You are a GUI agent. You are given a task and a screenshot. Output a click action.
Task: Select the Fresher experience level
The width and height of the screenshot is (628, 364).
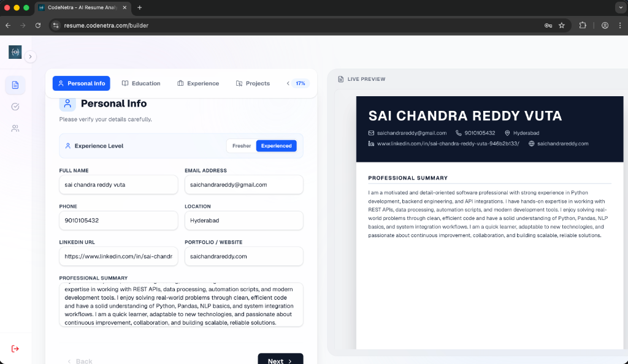pos(241,146)
